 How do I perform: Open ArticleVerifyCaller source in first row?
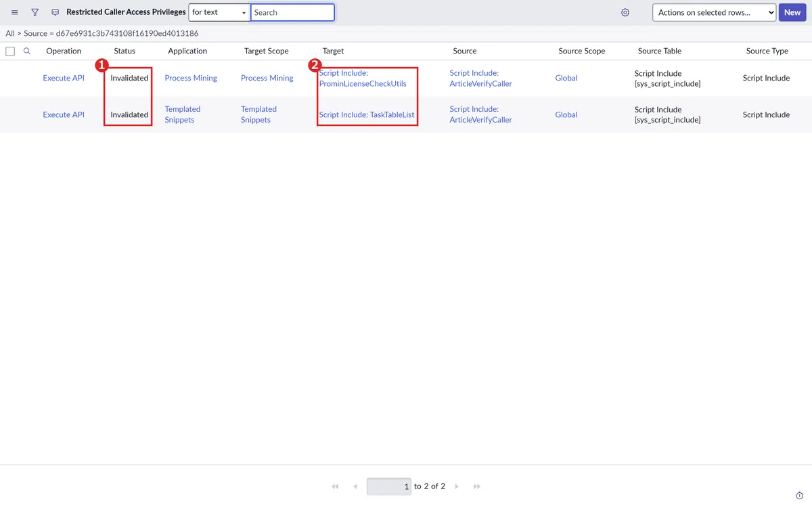[481, 78]
